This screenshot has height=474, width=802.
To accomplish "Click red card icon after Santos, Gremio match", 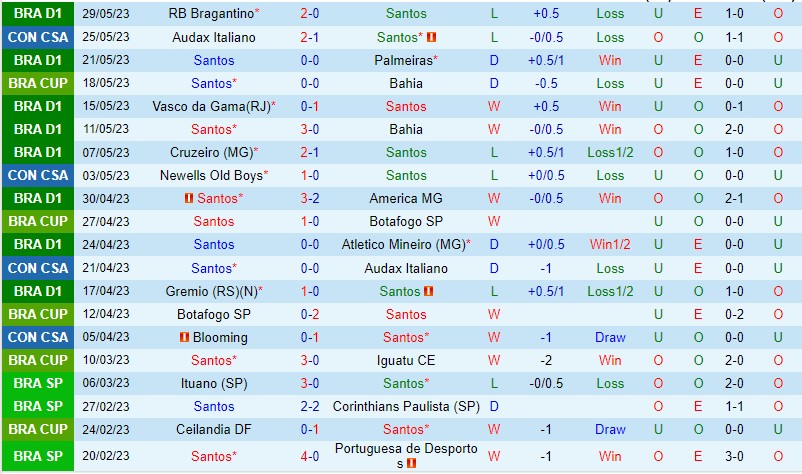I will click(429, 291).
